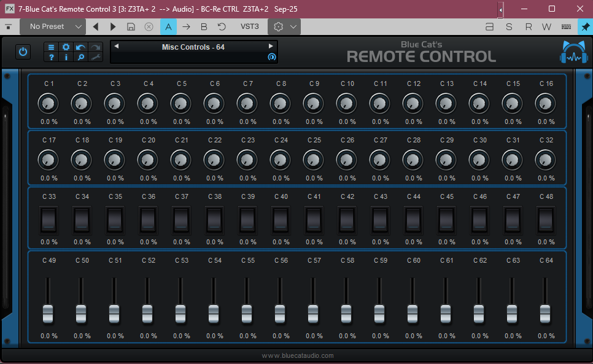
Task: Click the plugin options gear button
Action: click(x=278, y=26)
